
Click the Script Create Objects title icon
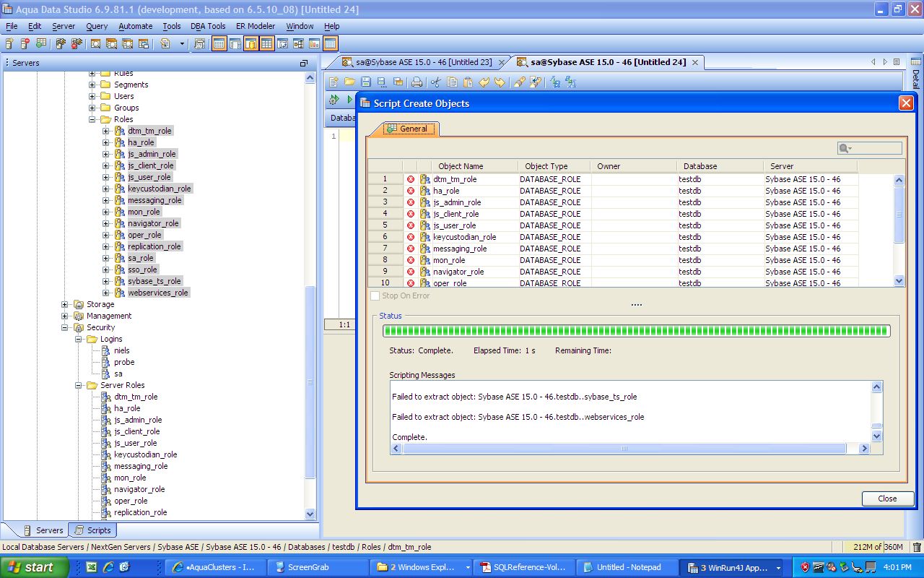coord(365,103)
